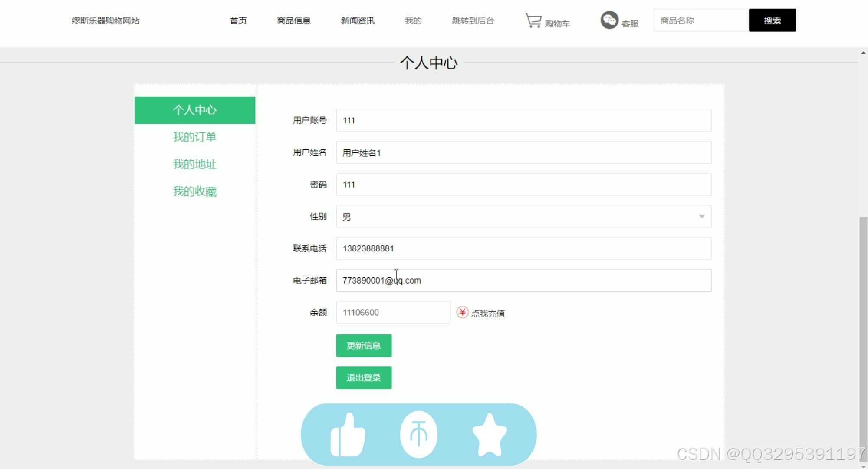Click the 用户姓名 input field

523,152
